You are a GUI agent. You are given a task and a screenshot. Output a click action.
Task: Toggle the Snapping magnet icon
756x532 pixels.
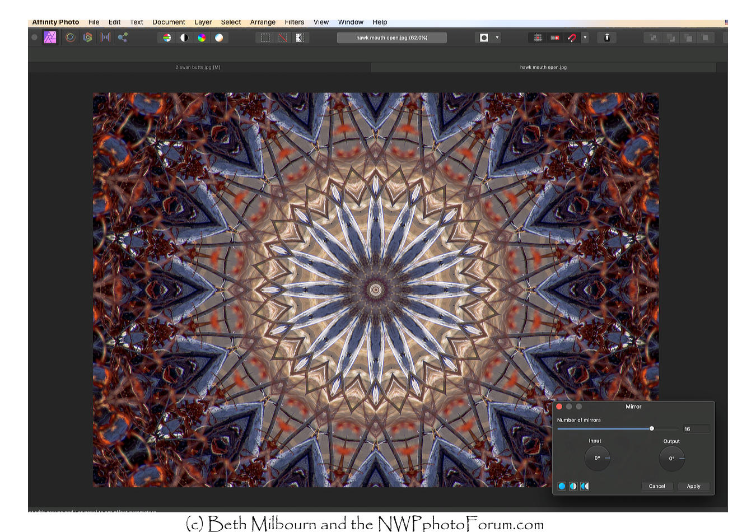572,38
